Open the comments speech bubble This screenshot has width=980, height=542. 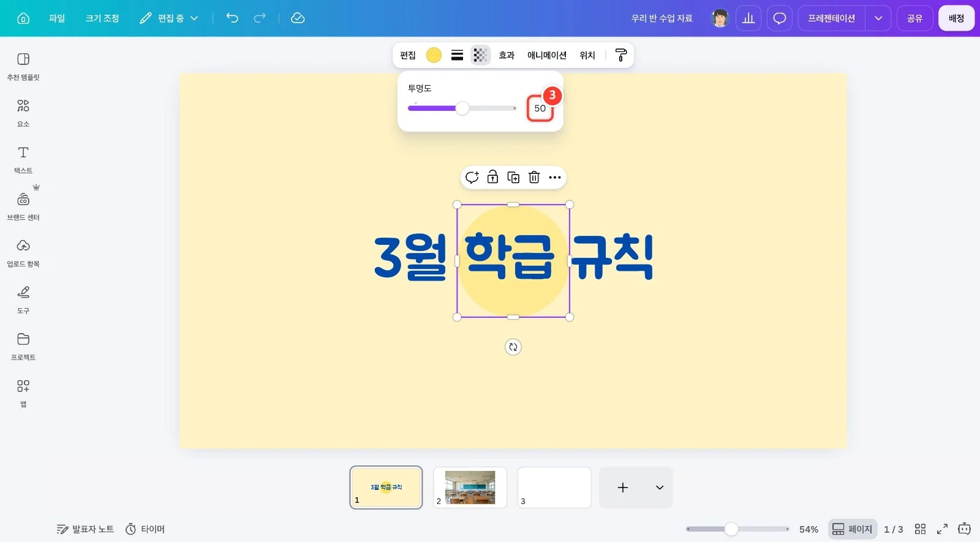[780, 18]
